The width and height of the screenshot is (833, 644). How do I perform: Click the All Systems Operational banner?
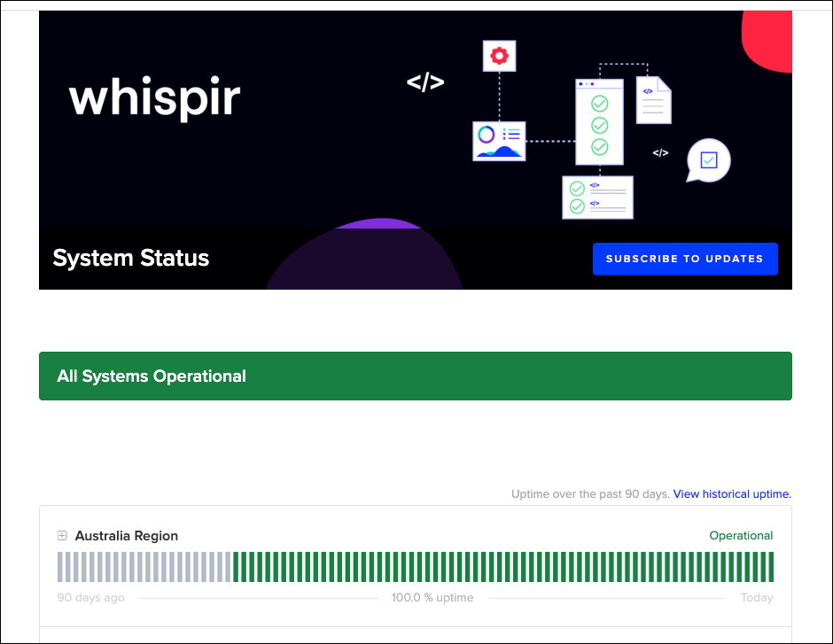[x=416, y=376]
